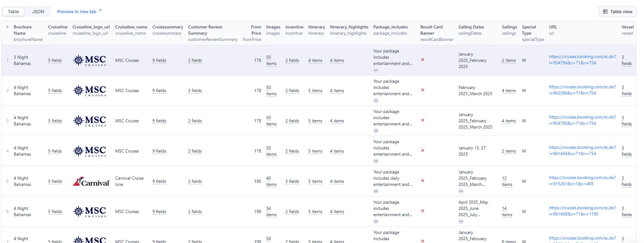Open the URL containing i=962396
Viewport: 644px width, 243px height.
[582, 90]
